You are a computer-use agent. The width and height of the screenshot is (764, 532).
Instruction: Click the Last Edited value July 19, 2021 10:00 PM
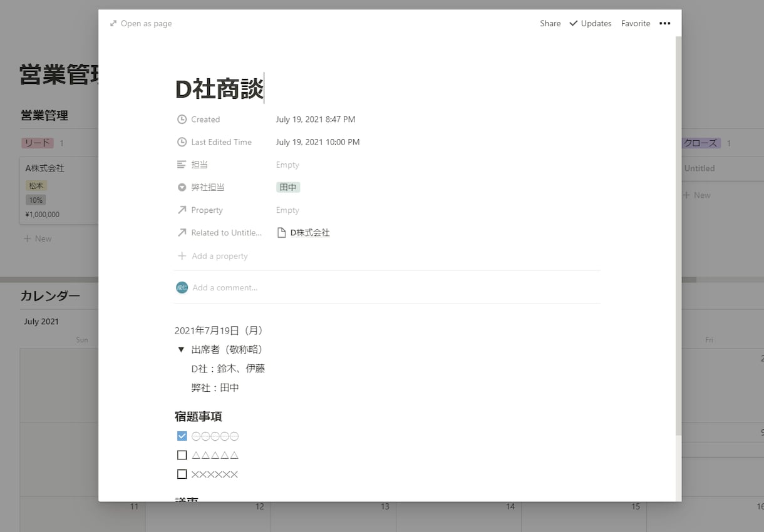pyautogui.click(x=317, y=142)
